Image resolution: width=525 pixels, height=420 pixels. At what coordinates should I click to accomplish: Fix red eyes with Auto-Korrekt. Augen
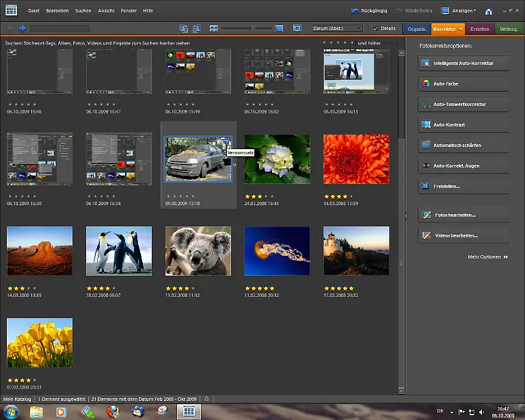(x=463, y=166)
